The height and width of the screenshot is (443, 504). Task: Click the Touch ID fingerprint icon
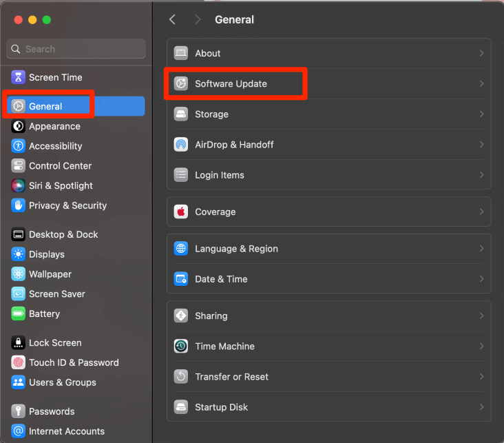point(18,362)
